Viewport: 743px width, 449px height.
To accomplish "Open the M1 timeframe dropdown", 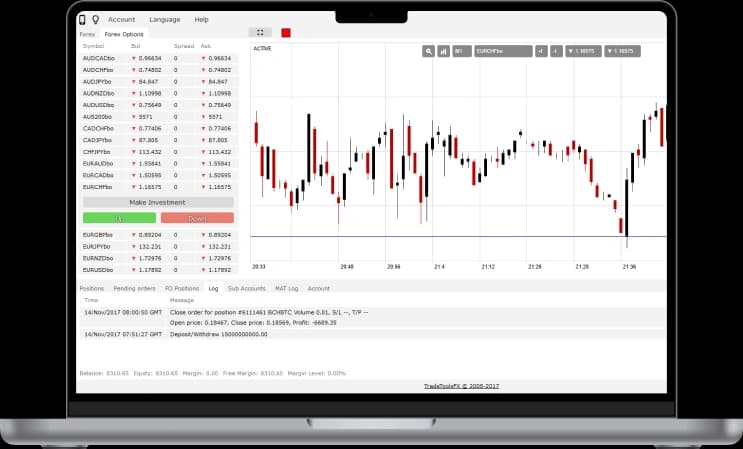I will point(461,50).
